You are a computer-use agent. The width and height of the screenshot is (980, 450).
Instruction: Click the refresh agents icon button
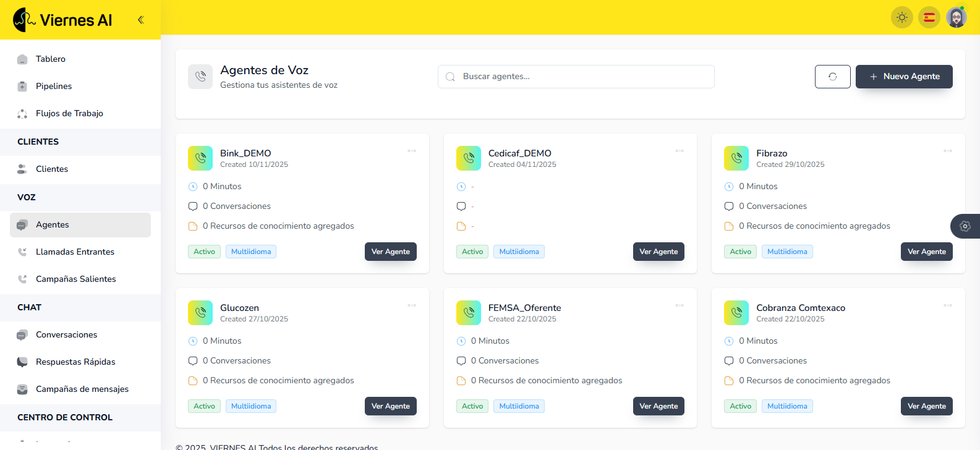coord(832,77)
